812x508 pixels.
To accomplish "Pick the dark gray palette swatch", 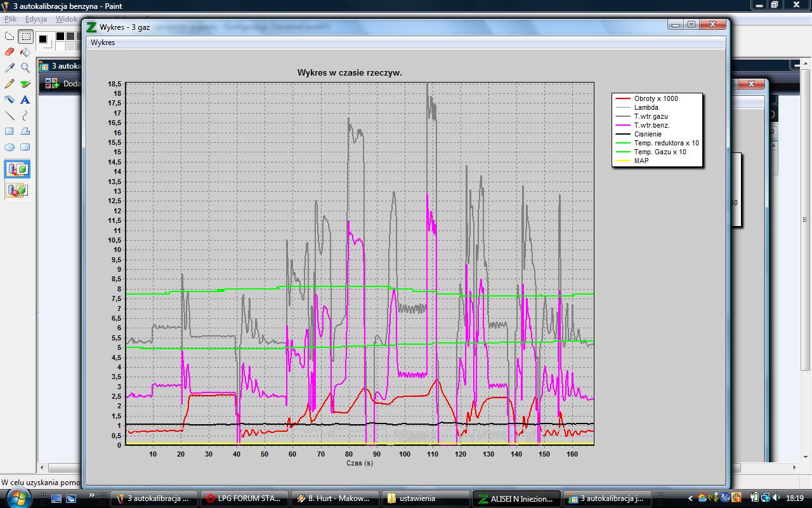I will pos(70,36).
